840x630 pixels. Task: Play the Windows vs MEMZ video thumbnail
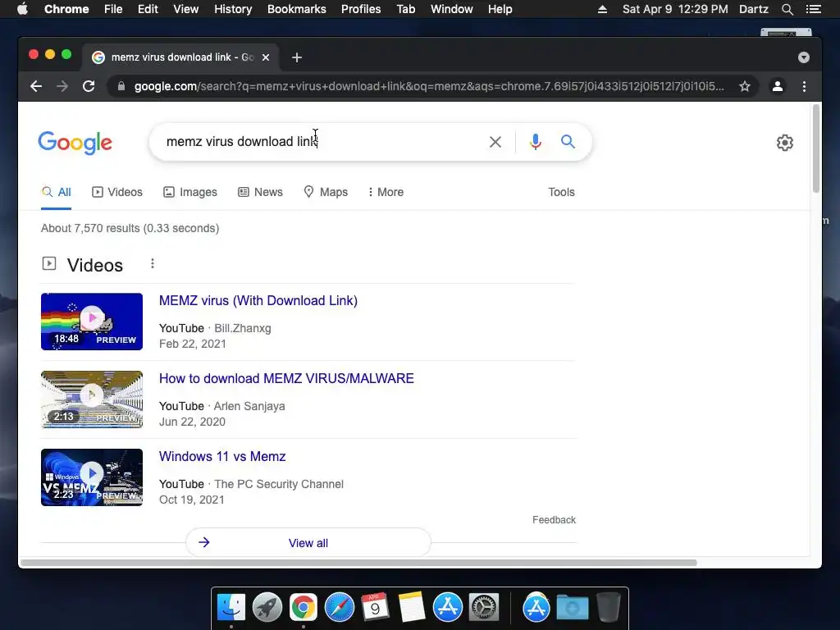[92, 477]
